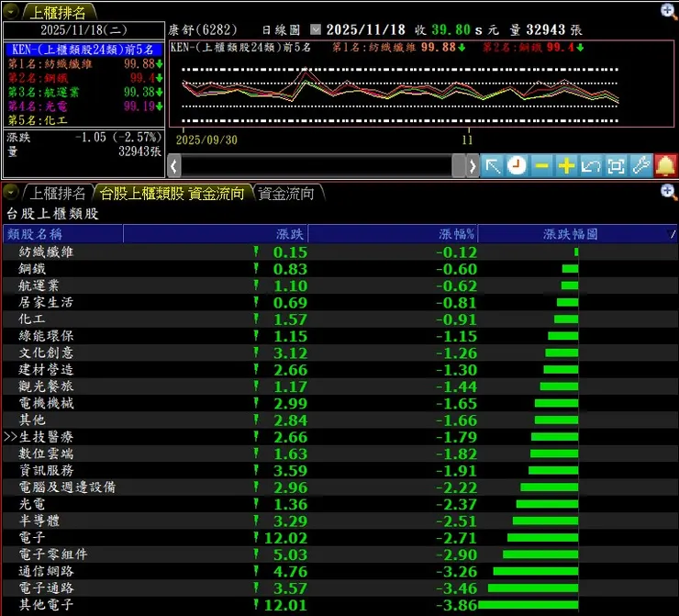Screen dimensions: 679x616
Task: Sort by 漲跌幅圖 column header
Action: pos(578,234)
